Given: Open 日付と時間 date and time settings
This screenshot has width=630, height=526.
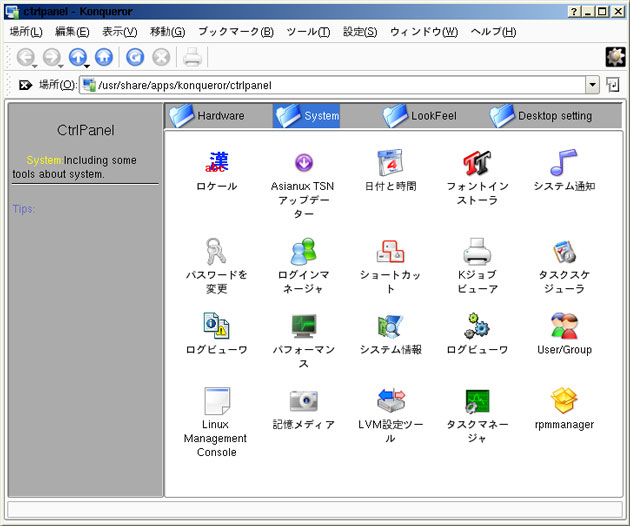Looking at the screenshot, I should coord(389,162).
